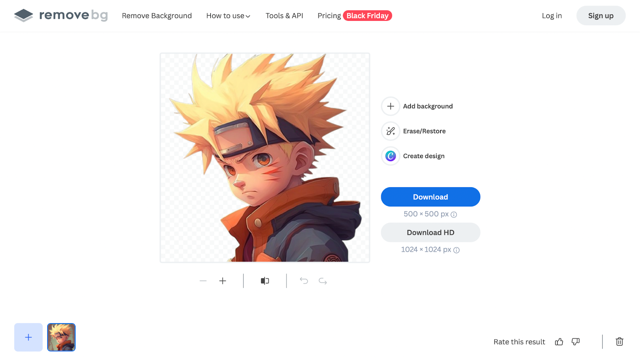Undo the last edit
The width and height of the screenshot is (640, 364).
[304, 281]
